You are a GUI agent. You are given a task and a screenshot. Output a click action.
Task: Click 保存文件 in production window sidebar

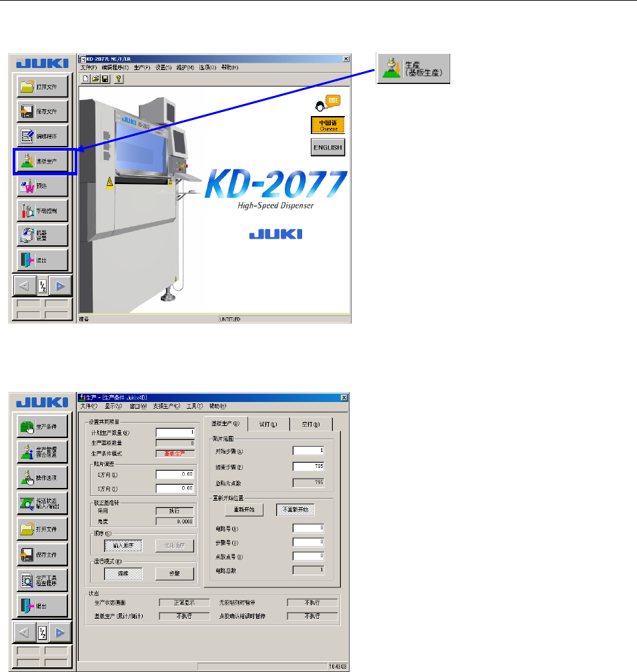tap(43, 555)
